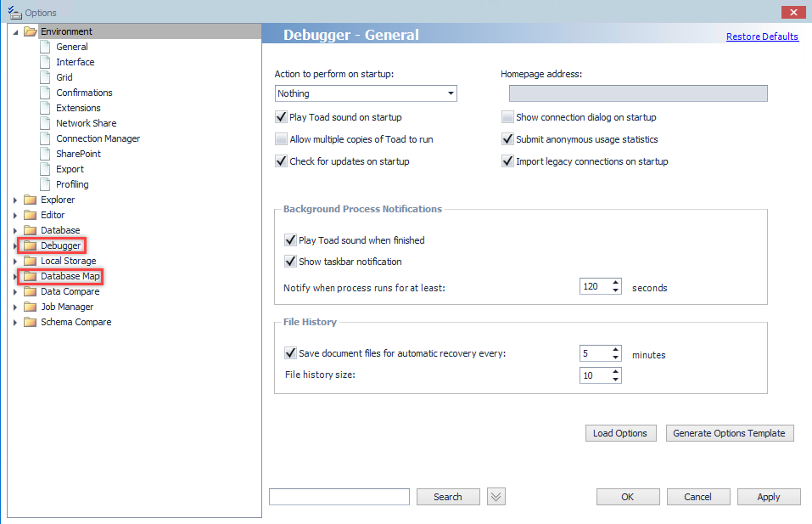Click the Environment folder icon
Viewport: 812px width, 524px height.
(x=31, y=31)
